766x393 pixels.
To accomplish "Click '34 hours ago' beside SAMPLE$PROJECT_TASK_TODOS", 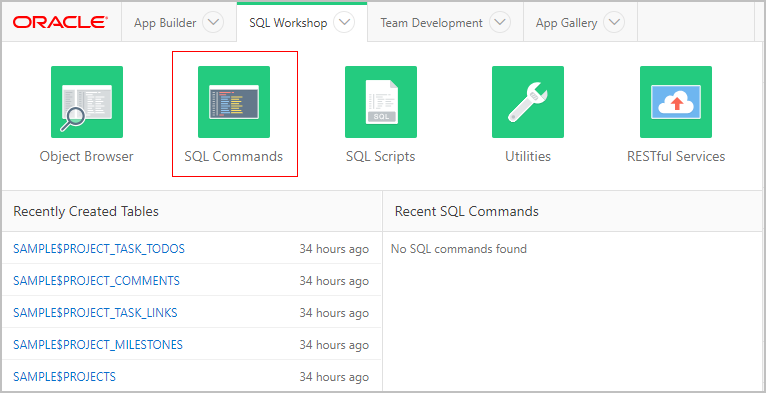I will click(334, 249).
